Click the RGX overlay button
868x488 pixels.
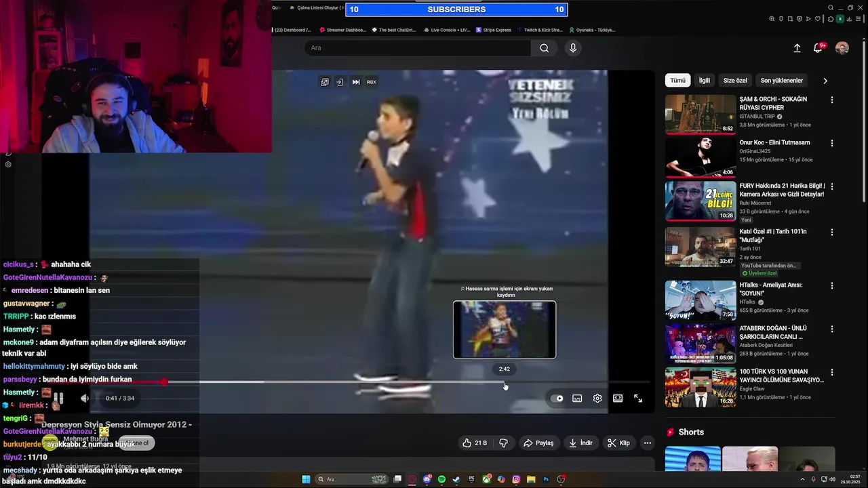(372, 82)
